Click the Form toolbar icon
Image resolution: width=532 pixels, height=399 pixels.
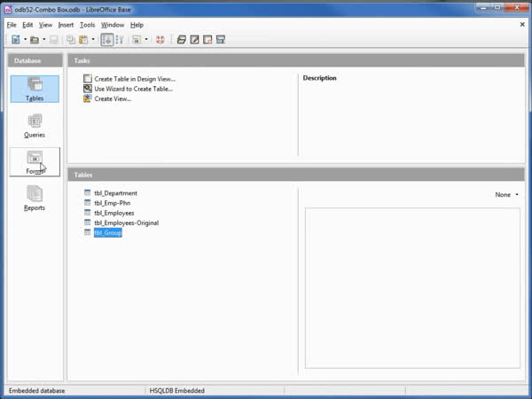click(137, 39)
